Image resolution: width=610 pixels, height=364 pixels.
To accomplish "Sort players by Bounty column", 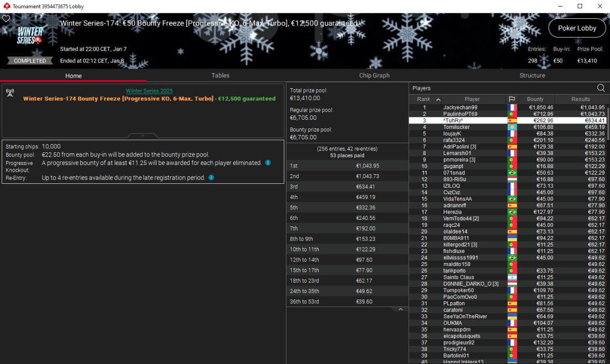I will (535, 100).
